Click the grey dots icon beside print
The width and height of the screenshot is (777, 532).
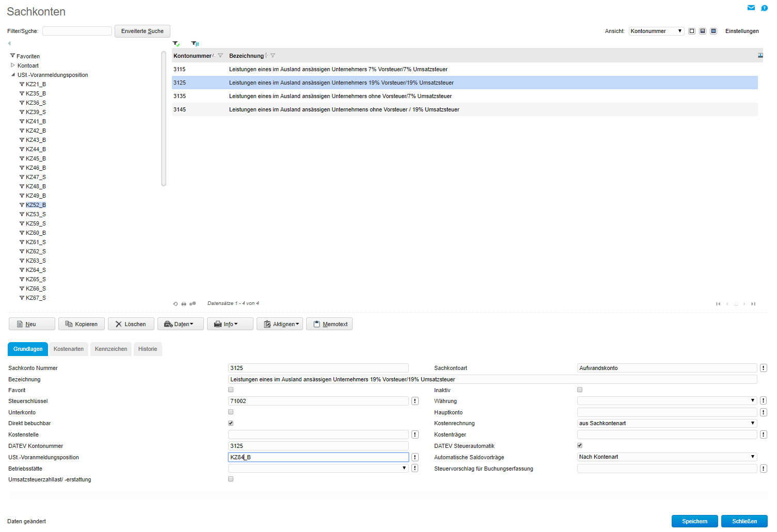[x=193, y=303]
